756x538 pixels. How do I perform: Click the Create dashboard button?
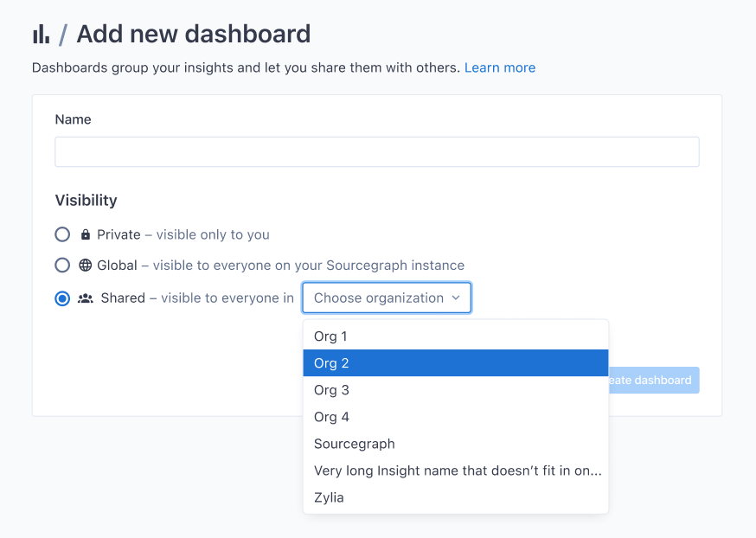point(654,381)
